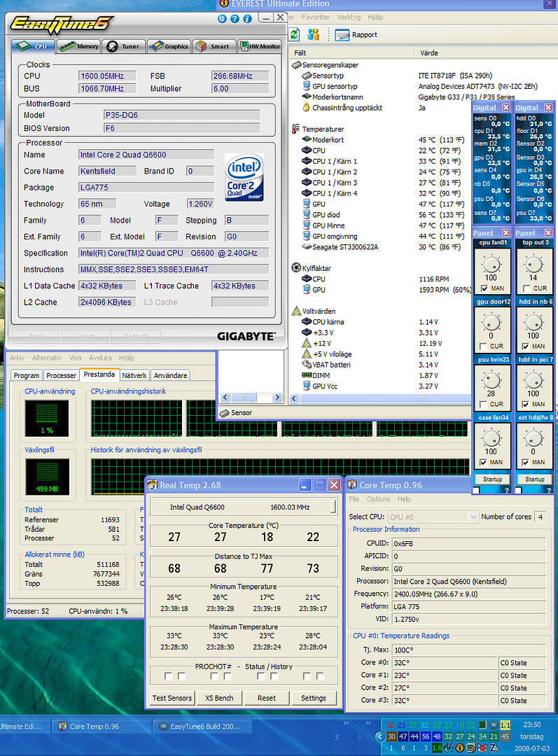558x756 pixels.
Task: Click the hard drive icon beside Seagate ST3300622A
Action: 306,247
